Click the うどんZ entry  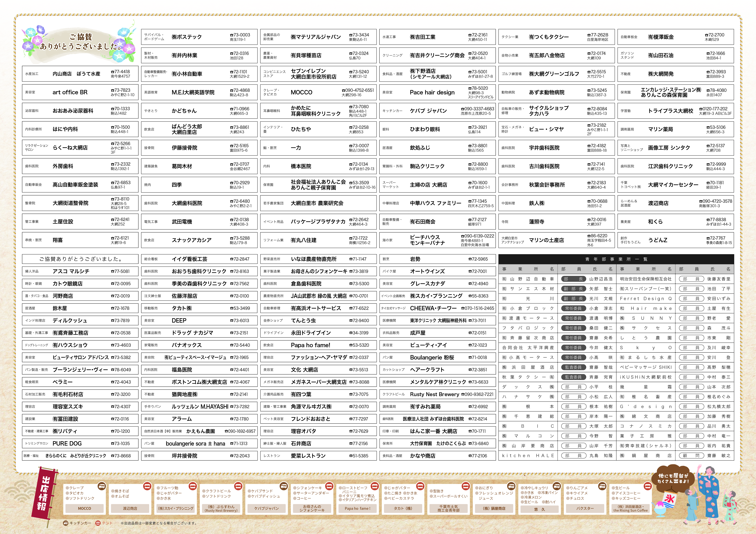click(676, 240)
